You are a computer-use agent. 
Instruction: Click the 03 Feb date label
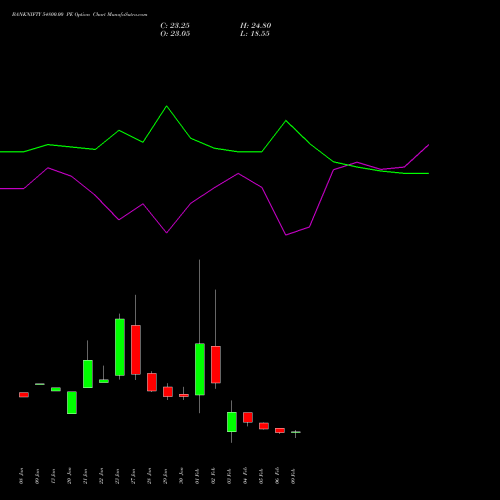click(x=230, y=476)
